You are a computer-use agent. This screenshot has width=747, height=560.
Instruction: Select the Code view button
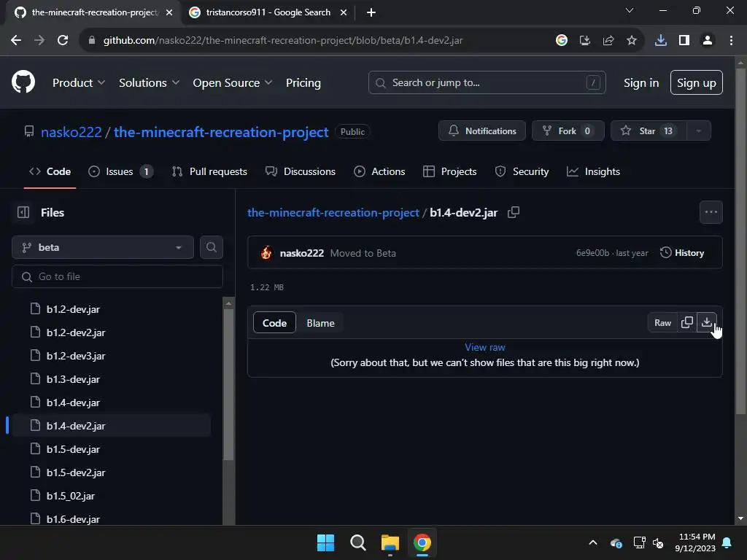click(x=274, y=323)
